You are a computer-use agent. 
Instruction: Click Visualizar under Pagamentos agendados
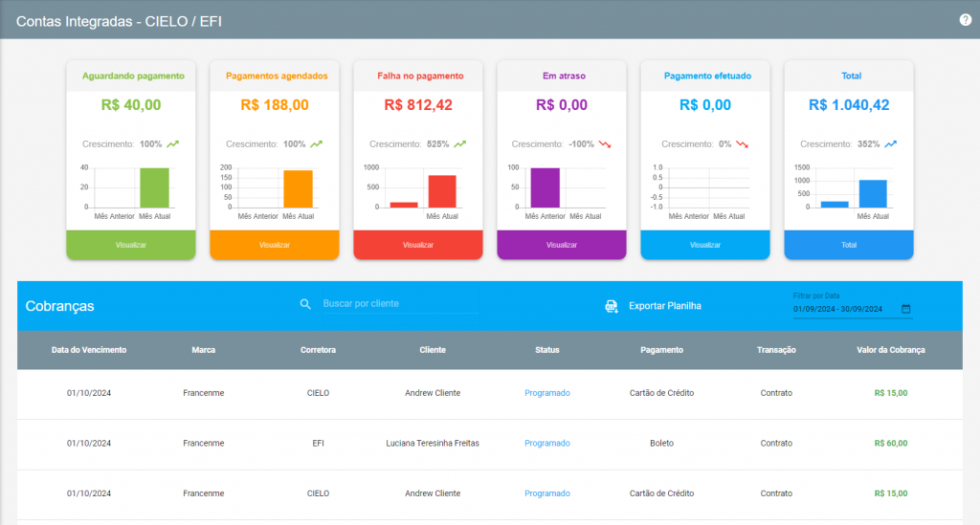[x=275, y=245]
